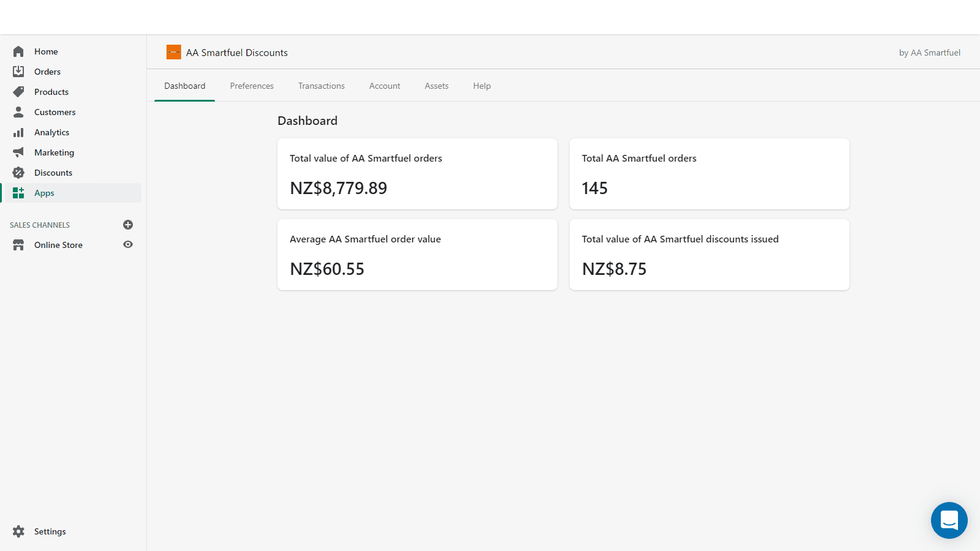
Task: Open the Transactions tab
Action: 321,86
